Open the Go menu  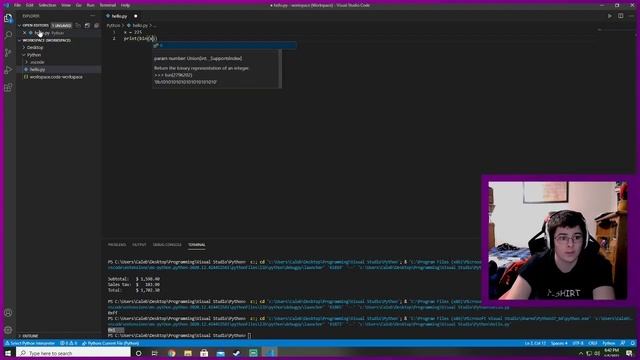(x=78, y=5)
